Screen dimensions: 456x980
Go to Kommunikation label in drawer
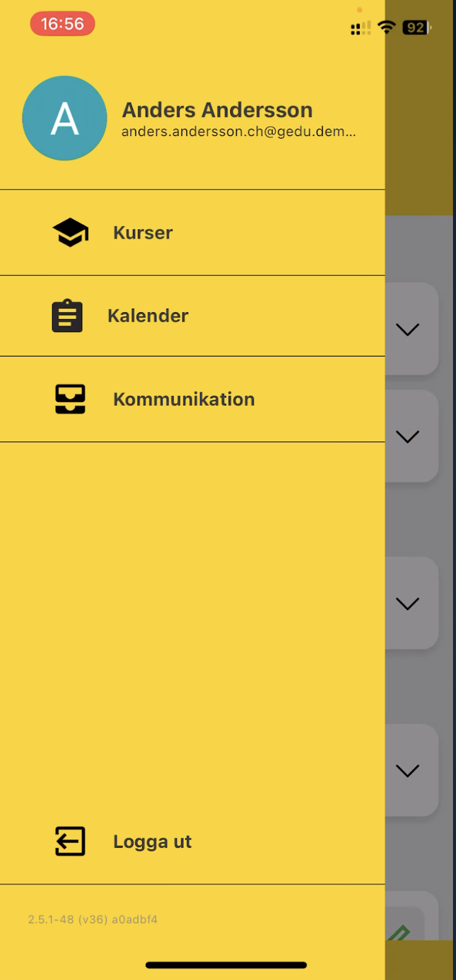coord(184,399)
